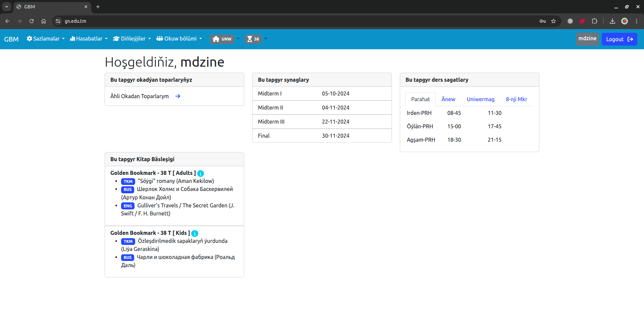Switch to the 8-nji Mkr tab

coord(516,99)
